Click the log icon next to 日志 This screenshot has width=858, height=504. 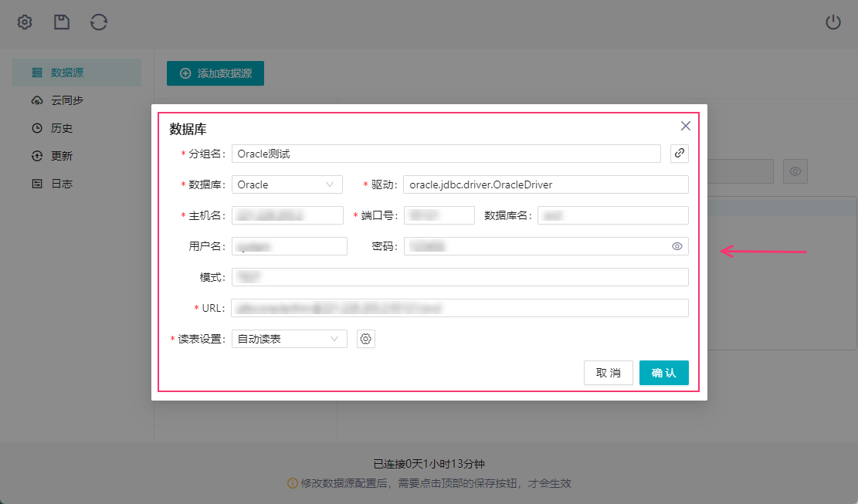(x=36, y=184)
